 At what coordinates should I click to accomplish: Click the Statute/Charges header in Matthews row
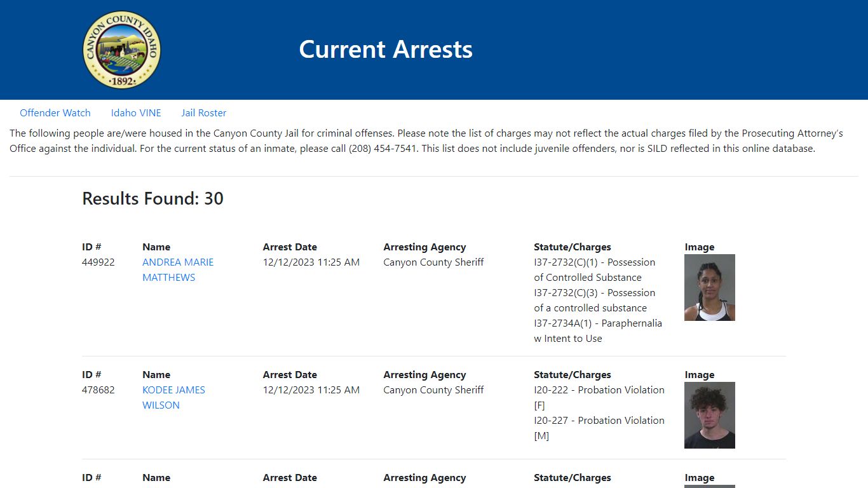coord(573,247)
